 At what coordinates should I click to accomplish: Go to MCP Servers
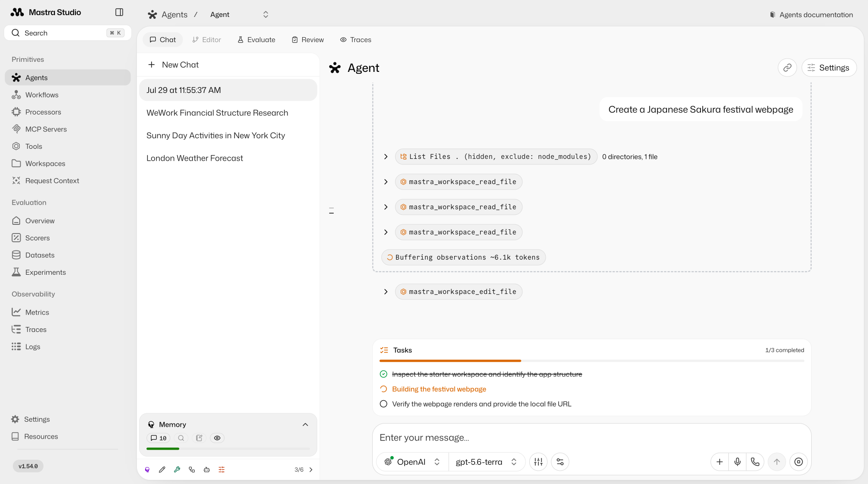pos(68,129)
